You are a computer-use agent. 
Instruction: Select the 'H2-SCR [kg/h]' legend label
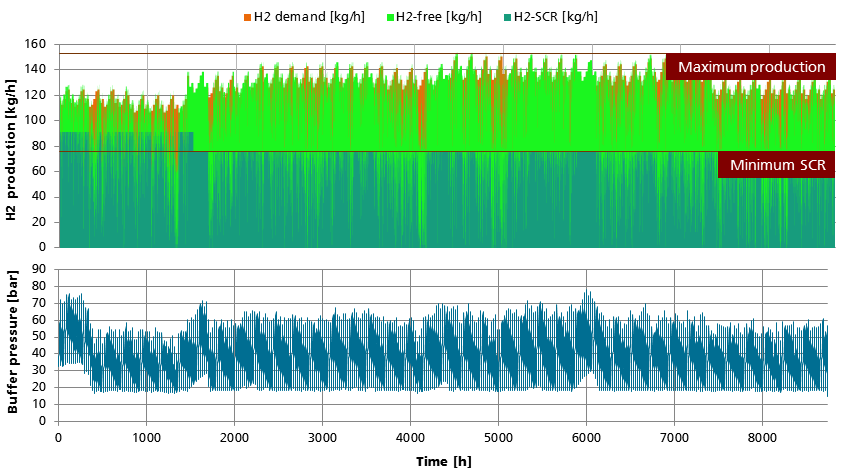556,17
